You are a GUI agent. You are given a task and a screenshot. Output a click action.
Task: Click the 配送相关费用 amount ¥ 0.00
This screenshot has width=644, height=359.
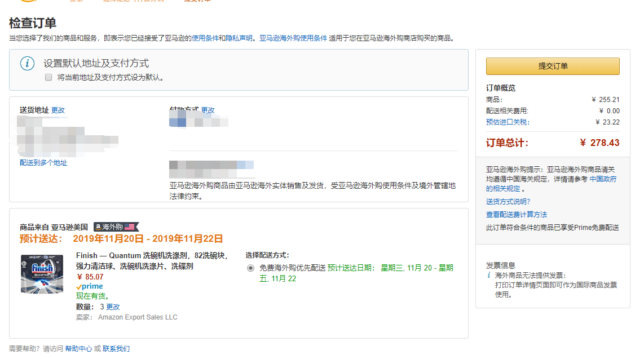(x=610, y=111)
